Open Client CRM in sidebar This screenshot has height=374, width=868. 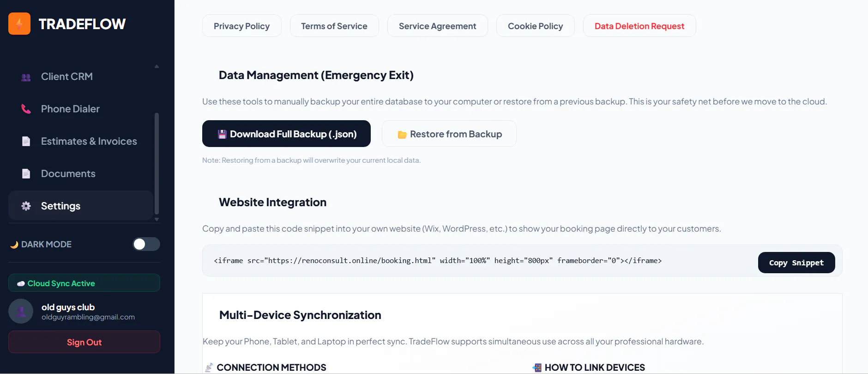tap(80, 77)
